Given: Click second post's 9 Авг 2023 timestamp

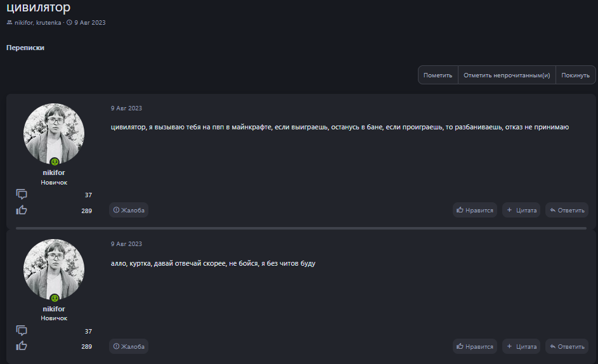Looking at the screenshot, I should [126, 244].
